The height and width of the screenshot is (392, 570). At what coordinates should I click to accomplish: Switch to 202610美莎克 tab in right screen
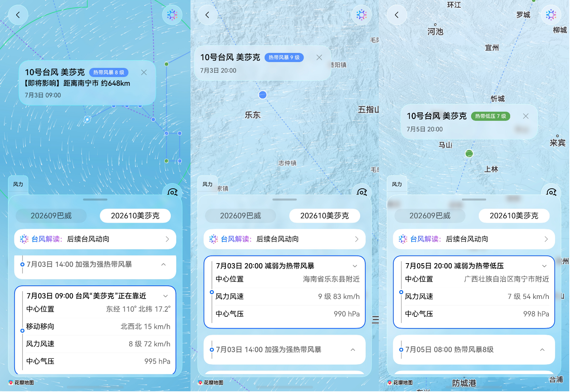(x=514, y=216)
